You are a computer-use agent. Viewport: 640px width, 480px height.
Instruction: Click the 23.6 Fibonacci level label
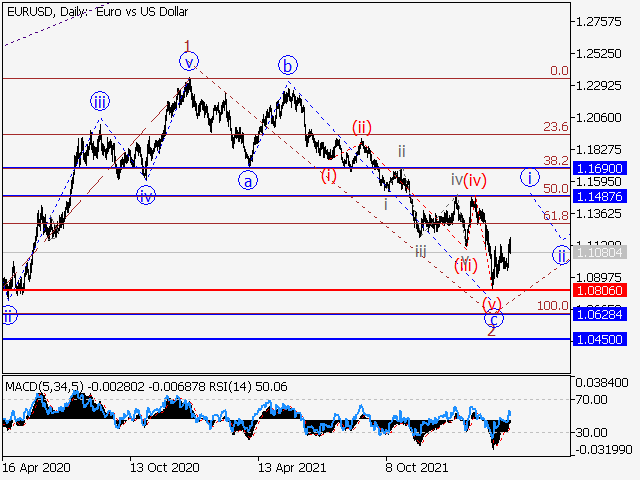coord(556,127)
